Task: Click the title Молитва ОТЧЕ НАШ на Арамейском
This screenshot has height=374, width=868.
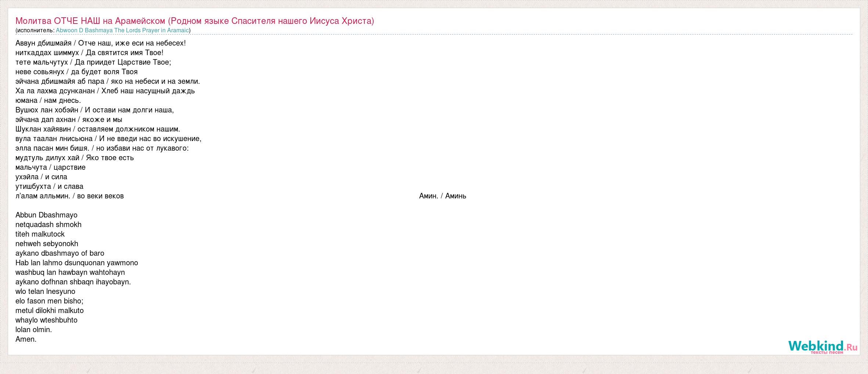Action: pos(194,21)
